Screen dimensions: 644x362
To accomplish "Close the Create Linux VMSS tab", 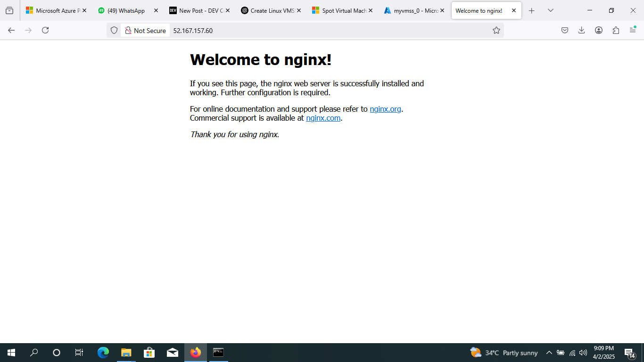I will click(x=299, y=10).
